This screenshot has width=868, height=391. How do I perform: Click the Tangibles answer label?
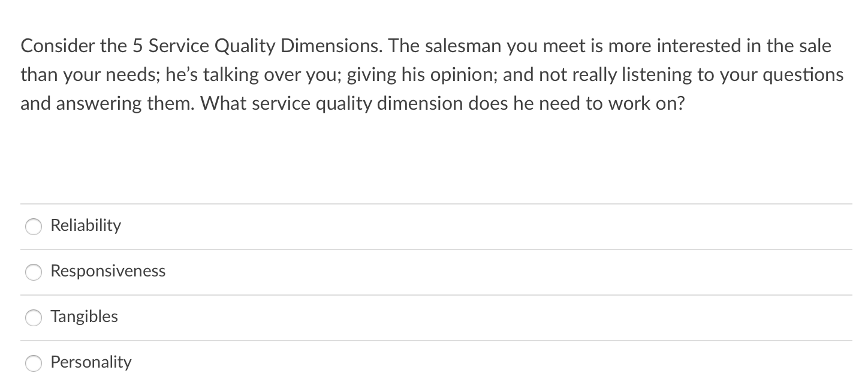coord(84,317)
